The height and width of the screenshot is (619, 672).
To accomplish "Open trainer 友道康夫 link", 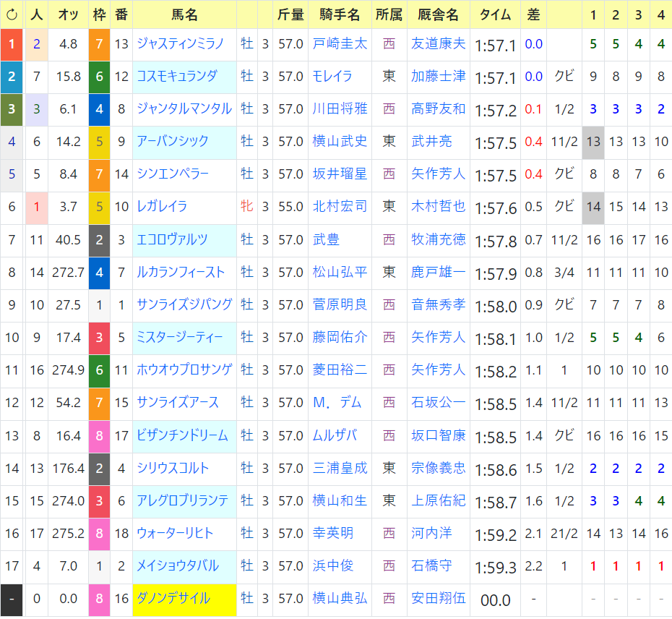I will (x=439, y=44).
